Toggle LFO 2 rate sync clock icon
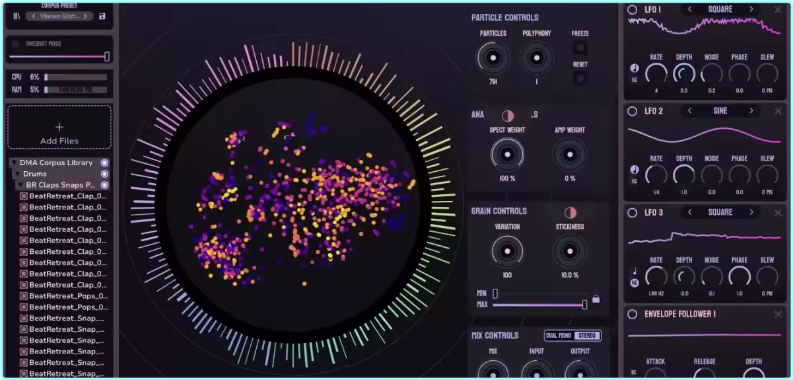The height and width of the screenshot is (380, 793). click(x=634, y=170)
